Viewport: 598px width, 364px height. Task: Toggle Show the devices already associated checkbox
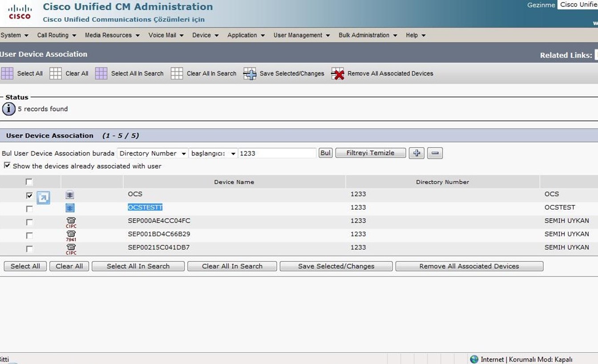click(7, 165)
